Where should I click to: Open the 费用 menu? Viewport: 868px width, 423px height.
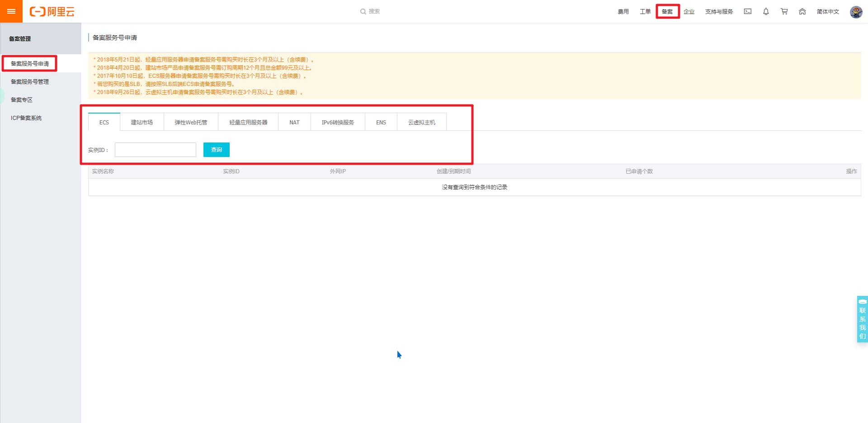pyautogui.click(x=623, y=11)
